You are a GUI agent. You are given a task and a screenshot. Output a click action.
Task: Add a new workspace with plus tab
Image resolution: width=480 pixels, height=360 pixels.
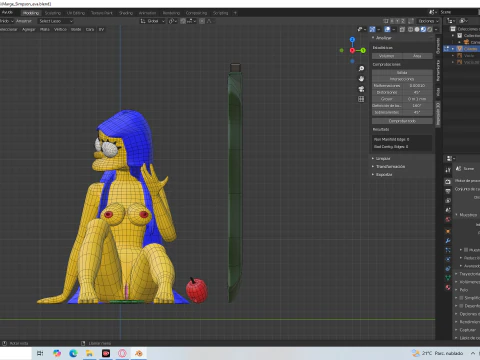235,13
